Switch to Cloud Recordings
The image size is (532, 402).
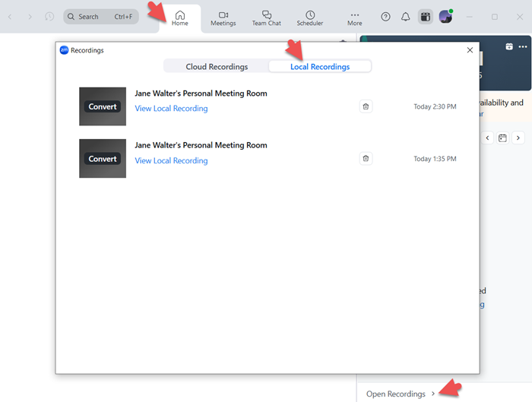tap(217, 67)
